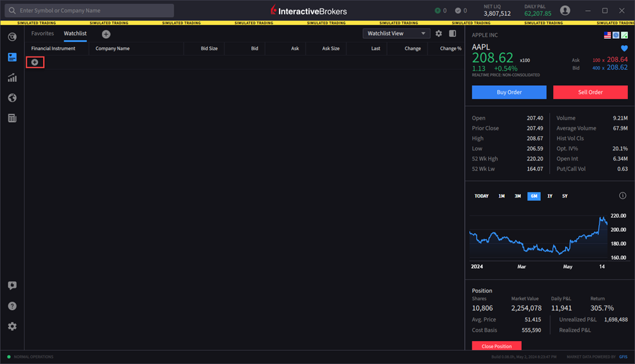Screen dimensions: 635x364
Task: Select the 3M chart range
Action: coord(517,196)
